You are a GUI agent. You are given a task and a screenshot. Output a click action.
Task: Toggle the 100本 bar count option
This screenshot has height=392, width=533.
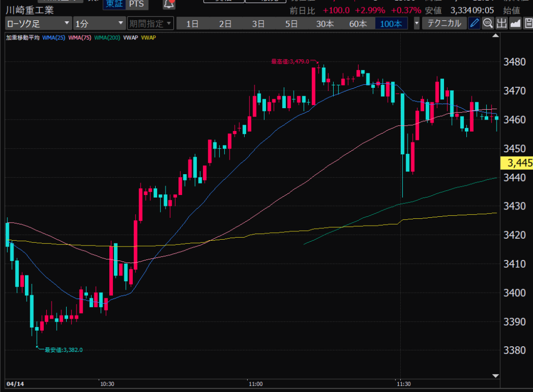(x=391, y=23)
